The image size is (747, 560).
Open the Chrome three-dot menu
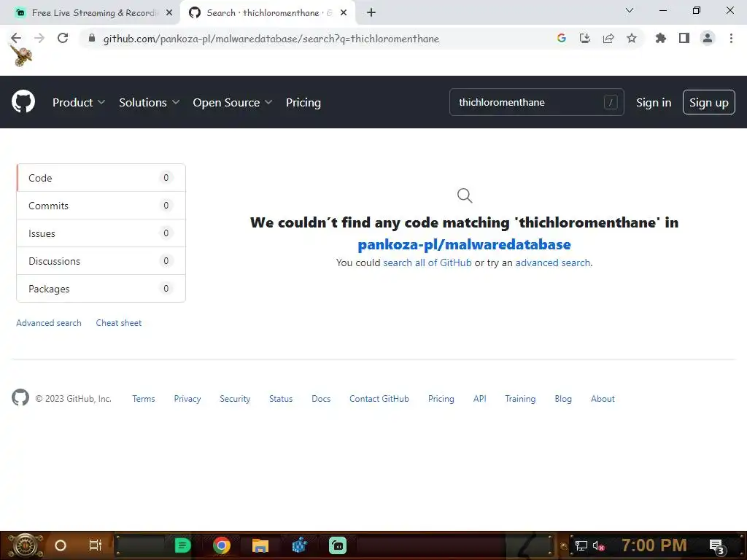click(731, 38)
